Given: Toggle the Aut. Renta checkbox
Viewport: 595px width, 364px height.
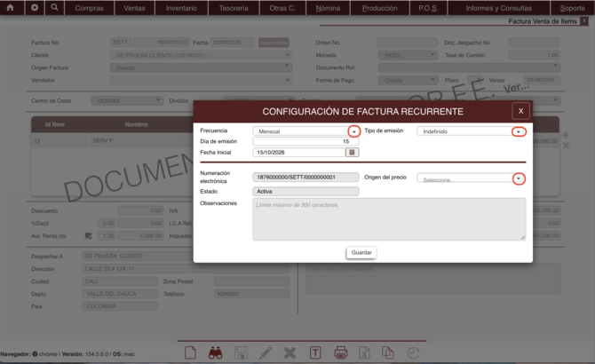Looking at the screenshot, I should coord(89,236).
